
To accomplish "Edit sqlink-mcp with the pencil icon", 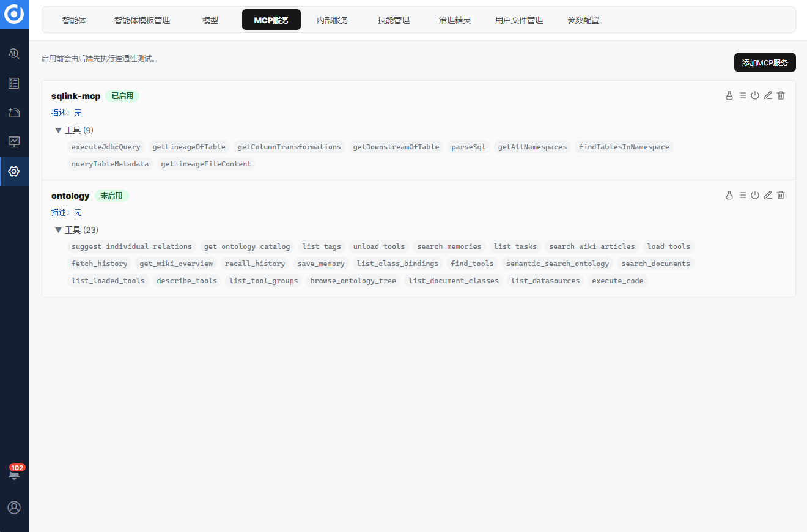I will click(768, 95).
